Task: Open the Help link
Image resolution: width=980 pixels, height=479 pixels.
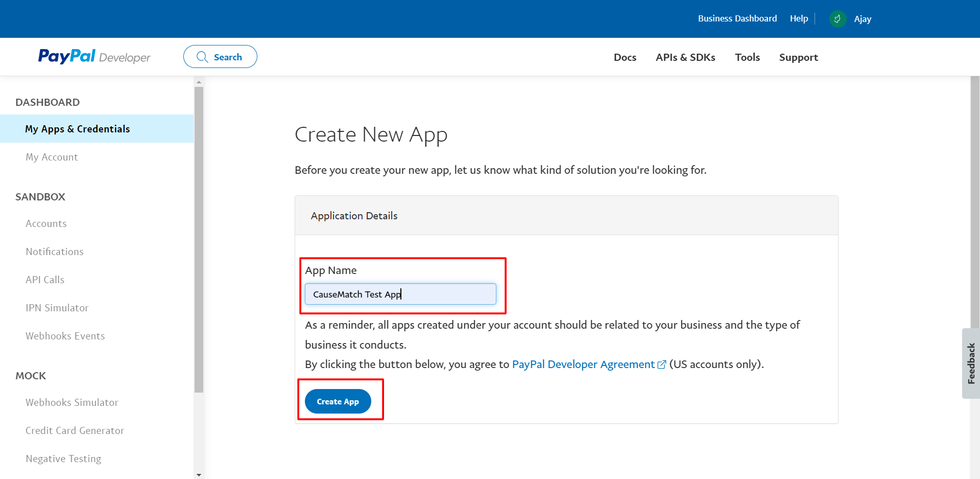Action: (799, 18)
